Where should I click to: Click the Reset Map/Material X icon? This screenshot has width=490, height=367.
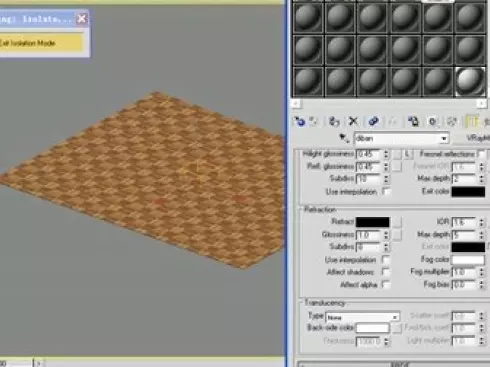point(353,122)
